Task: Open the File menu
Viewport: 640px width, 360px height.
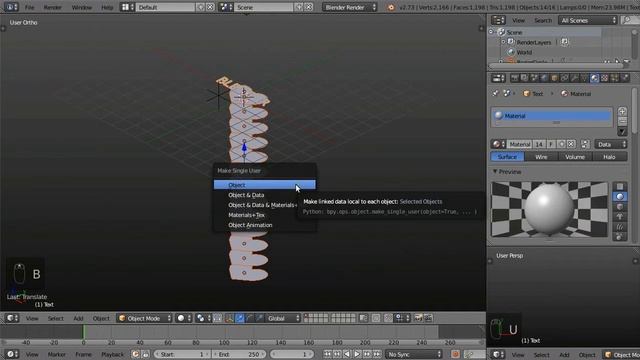Action: pos(29,7)
